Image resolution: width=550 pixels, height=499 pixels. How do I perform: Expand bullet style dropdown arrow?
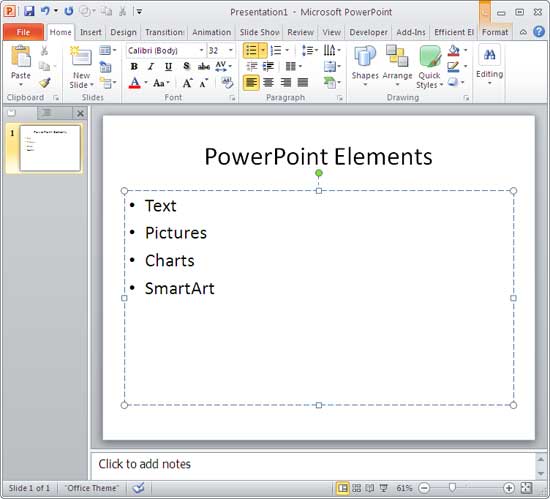263,50
